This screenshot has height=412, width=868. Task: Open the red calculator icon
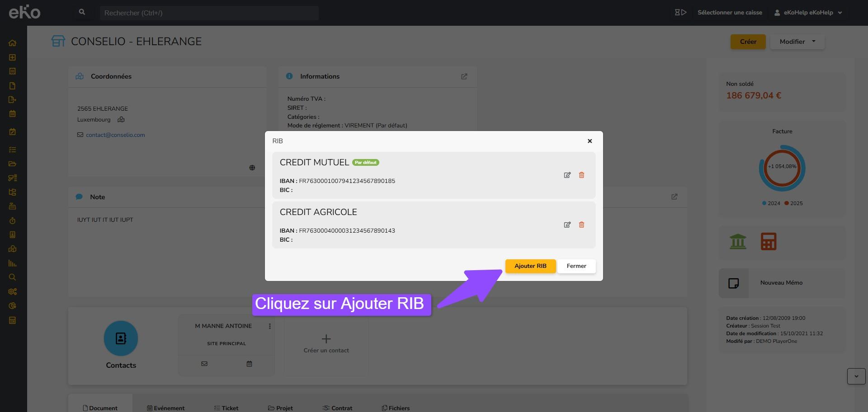pos(768,242)
